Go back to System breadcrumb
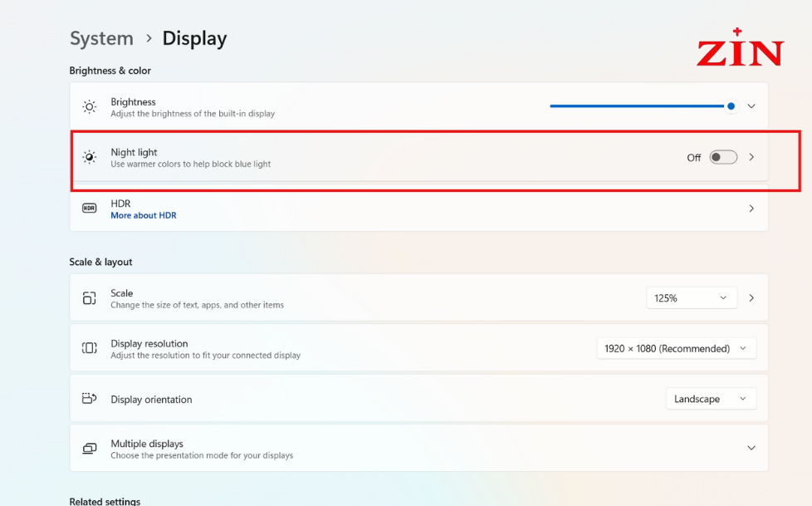Screen dimensions: 812x506 (x=101, y=38)
